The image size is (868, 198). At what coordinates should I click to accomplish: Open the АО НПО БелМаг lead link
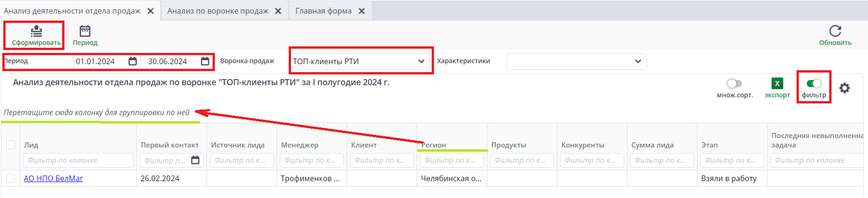tap(53, 178)
